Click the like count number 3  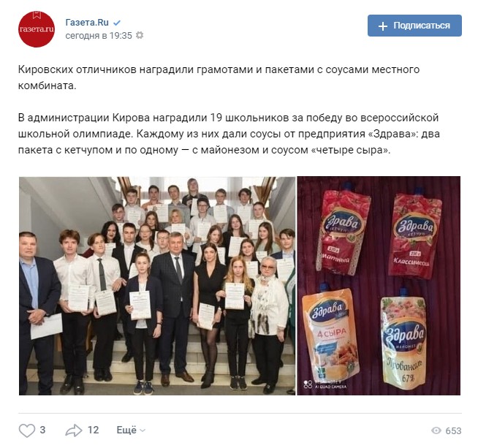[42, 430]
